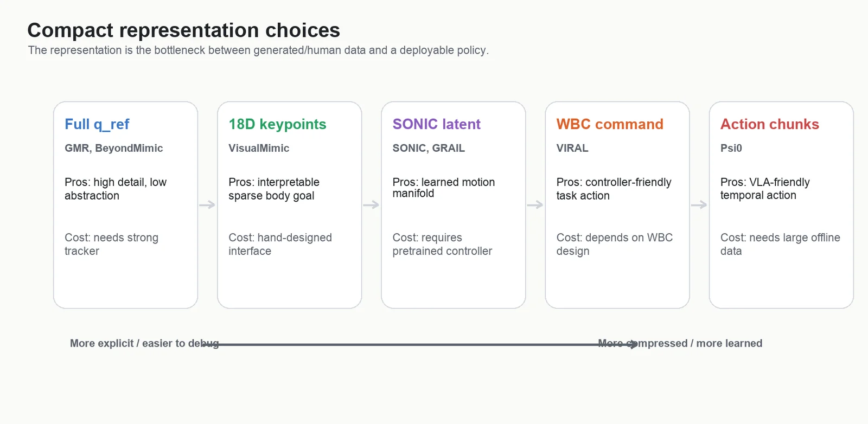The width and height of the screenshot is (868, 424).
Task: Click the SONIC, GRAIL subtitle
Action: click(429, 148)
